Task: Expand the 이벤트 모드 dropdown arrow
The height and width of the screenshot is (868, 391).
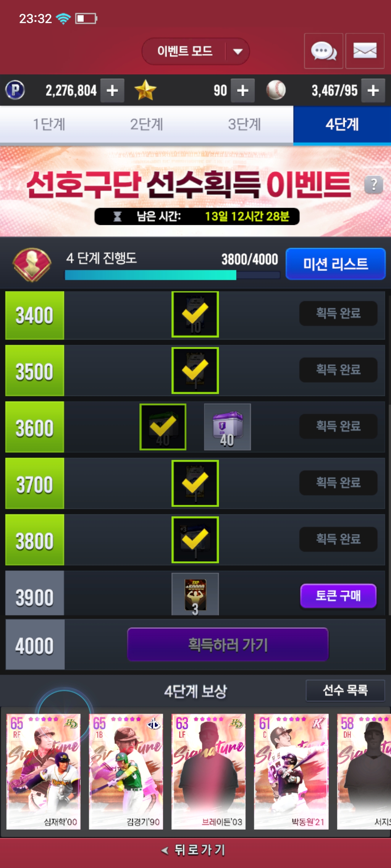Action: (x=237, y=51)
